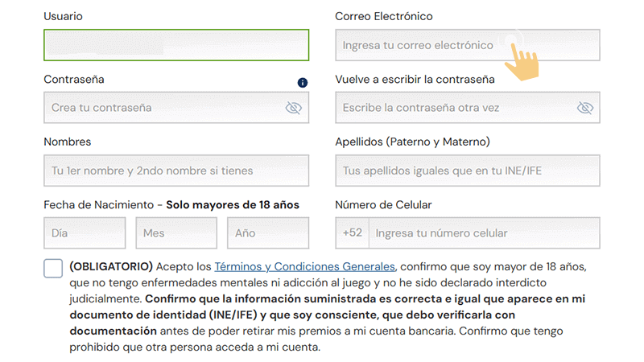The height and width of the screenshot is (362, 644).
Task: Focus the Usuario input field
Action: [x=176, y=45]
